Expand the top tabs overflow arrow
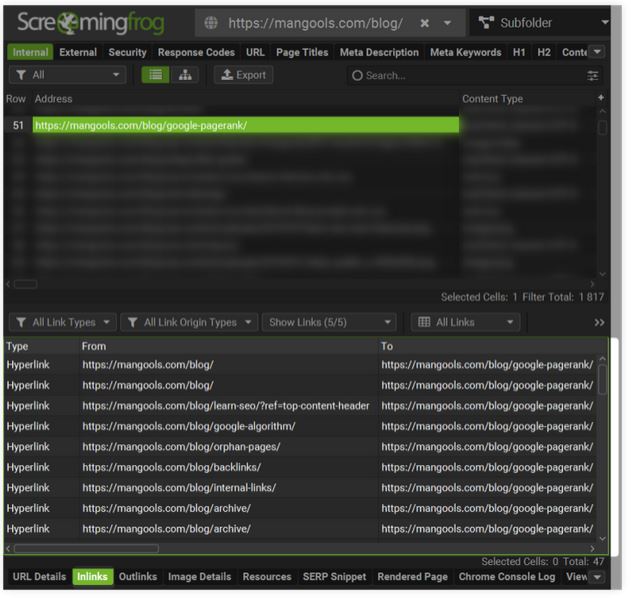Image resolution: width=631 pixels, height=598 pixels. pyautogui.click(x=597, y=52)
